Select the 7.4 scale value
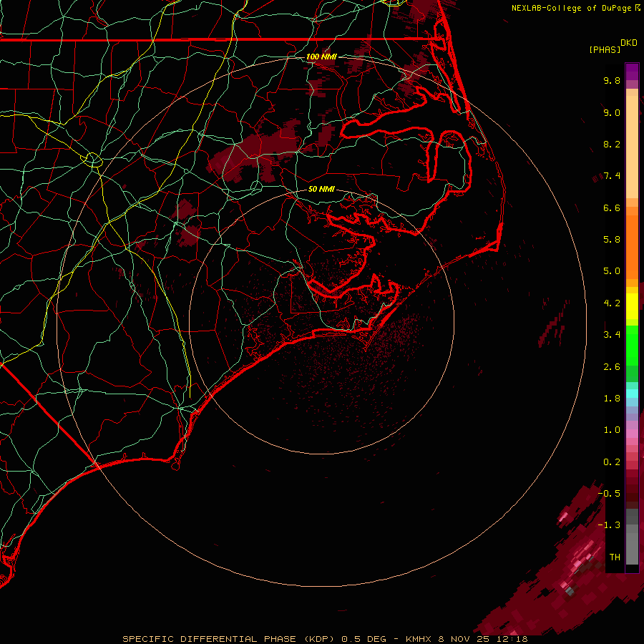The width and height of the screenshot is (644, 644). (612, 176)
